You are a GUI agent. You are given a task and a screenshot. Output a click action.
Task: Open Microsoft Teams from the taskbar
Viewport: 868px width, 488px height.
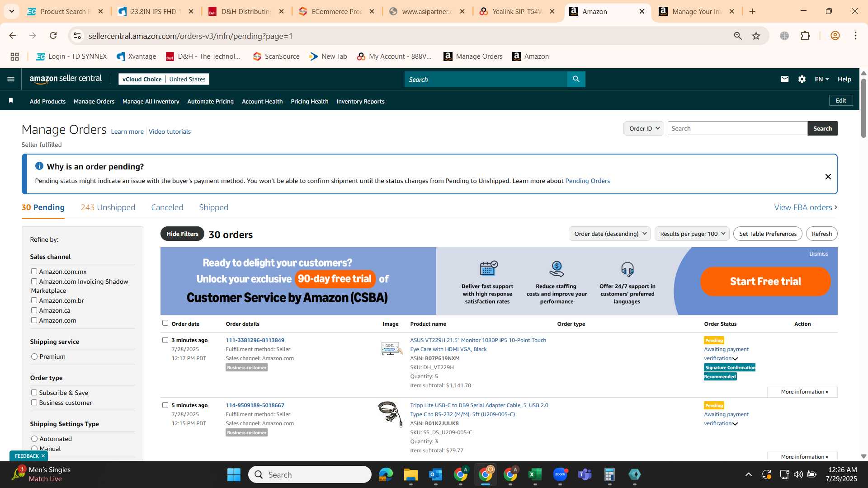585,474
